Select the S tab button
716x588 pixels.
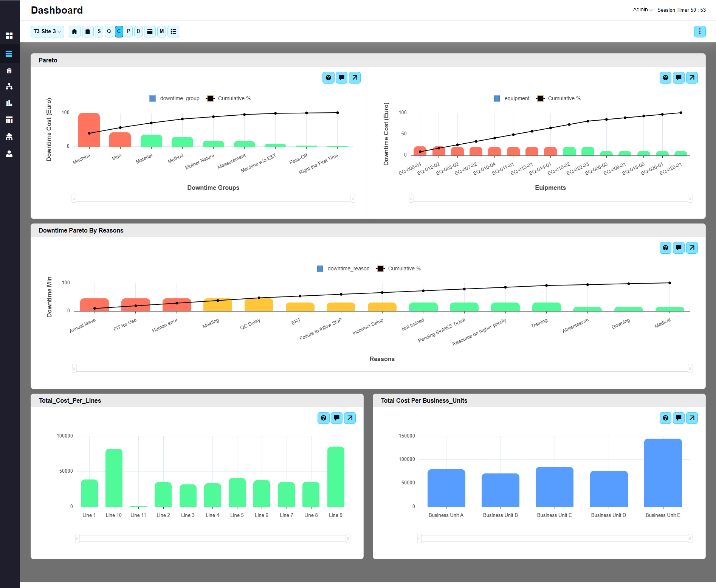[x=99, y=31]
